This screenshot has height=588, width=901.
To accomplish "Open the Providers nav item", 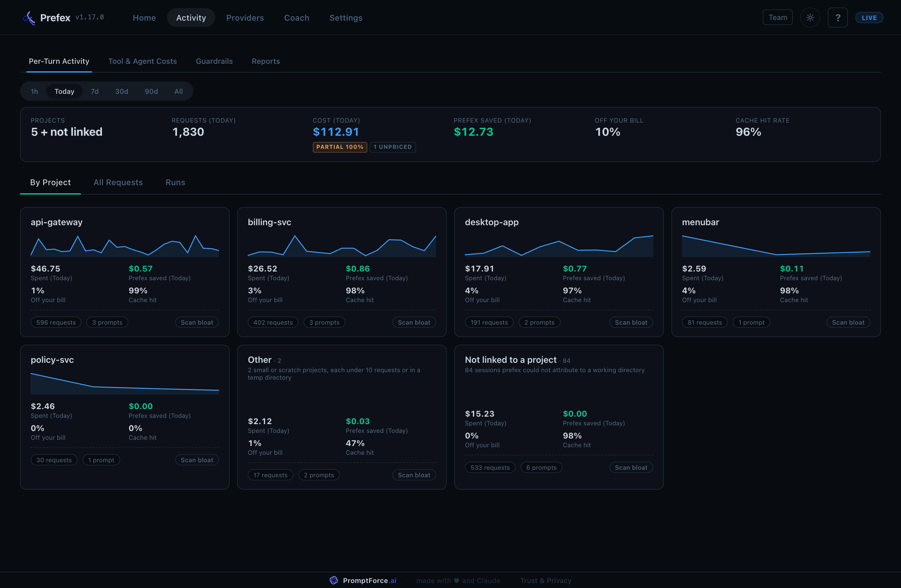I will click(245, 18).
